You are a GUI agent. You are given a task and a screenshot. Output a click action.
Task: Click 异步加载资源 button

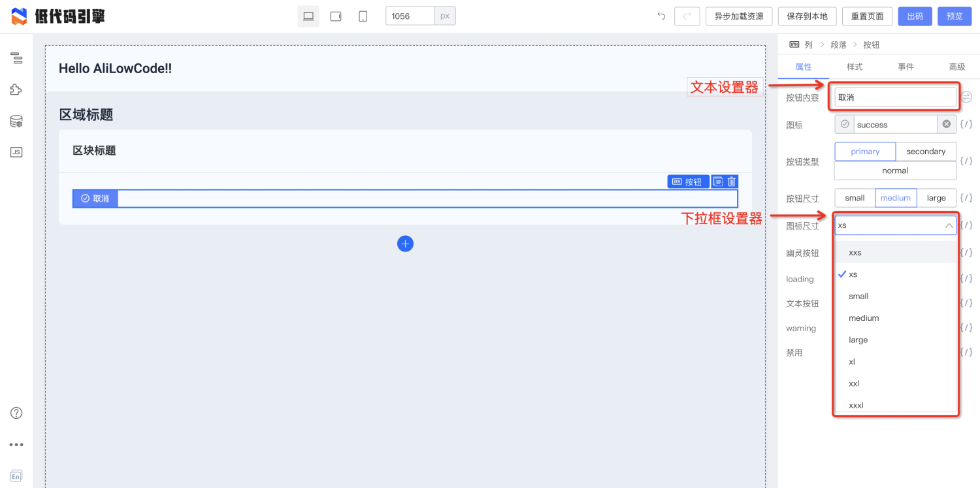(739, 16)
